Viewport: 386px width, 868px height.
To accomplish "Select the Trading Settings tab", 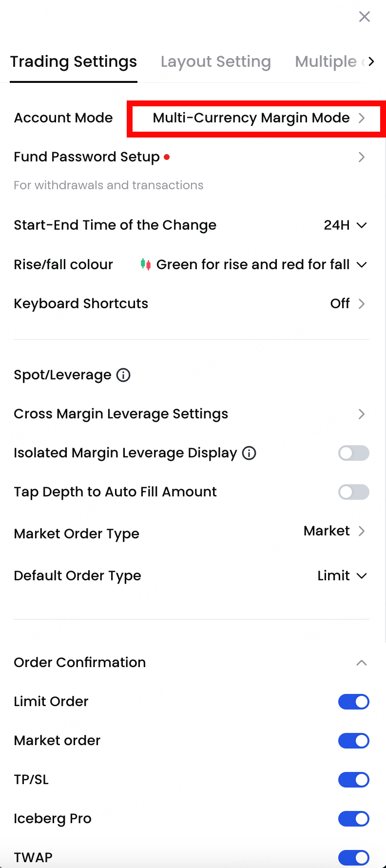I will [74, 62].
